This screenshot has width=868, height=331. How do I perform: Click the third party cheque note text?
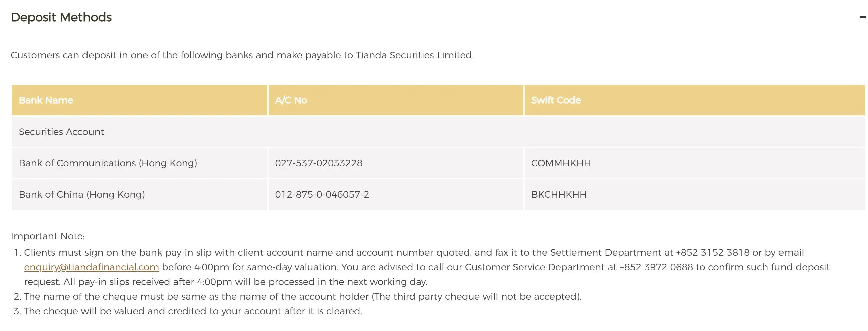pos(303,296)
